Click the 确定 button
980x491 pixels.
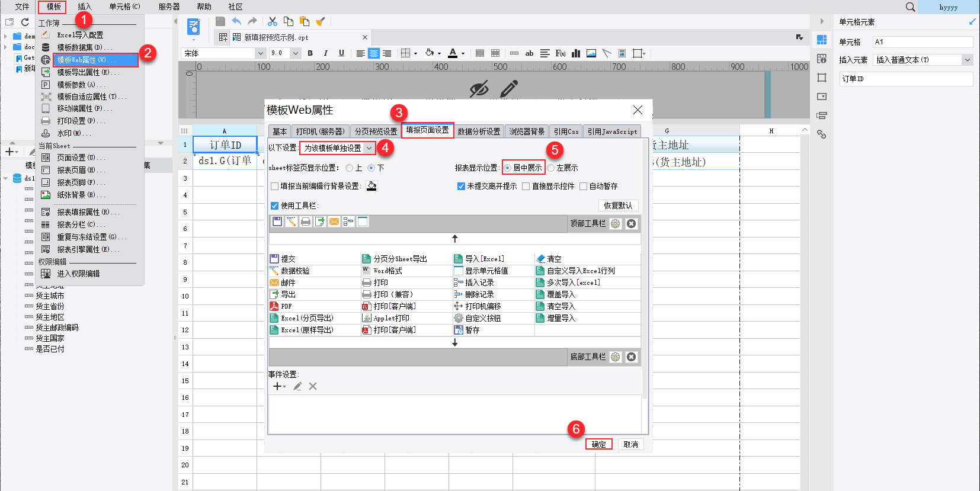[x=598, y=444]
